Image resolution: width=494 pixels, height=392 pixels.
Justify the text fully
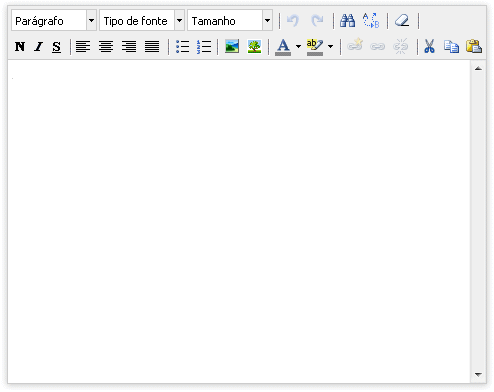[x=152, y=46]
